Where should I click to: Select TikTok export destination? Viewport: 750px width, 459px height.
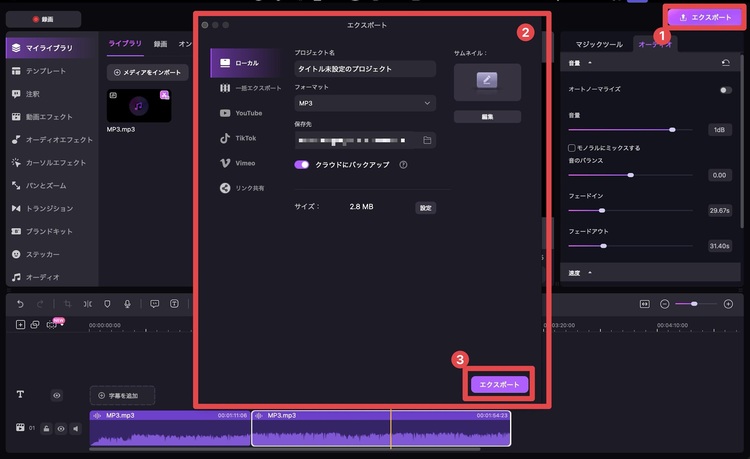coord(238,138)
